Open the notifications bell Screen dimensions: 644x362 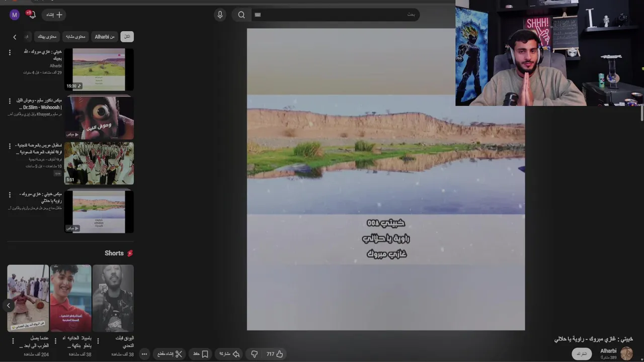coord(31,15)
